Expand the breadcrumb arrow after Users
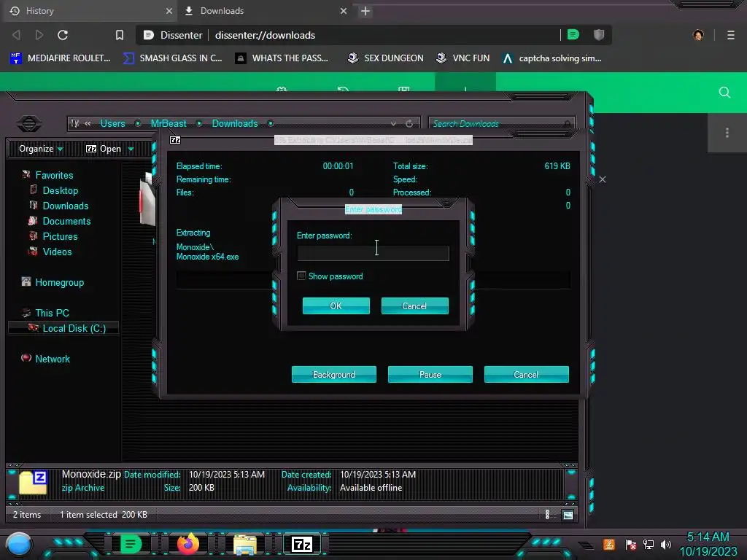Screen dimensions: 747x560 pos(138,124)
